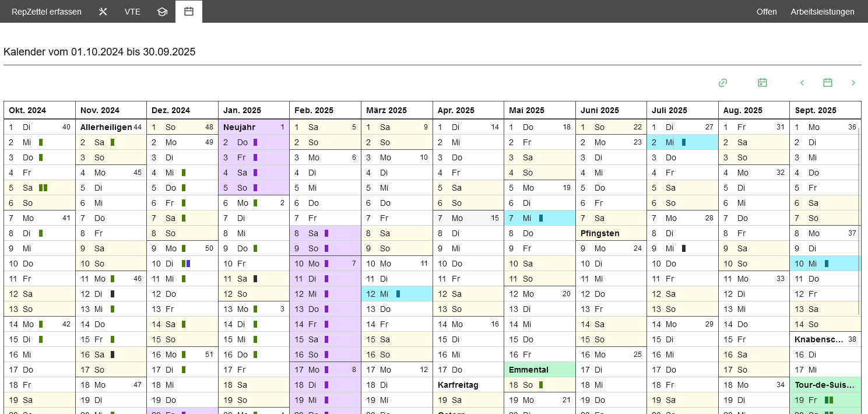Screen dimensions: 868x414
Task: Select the Allerheiligen cell in Nov. 2024
Action: (111, 127)
